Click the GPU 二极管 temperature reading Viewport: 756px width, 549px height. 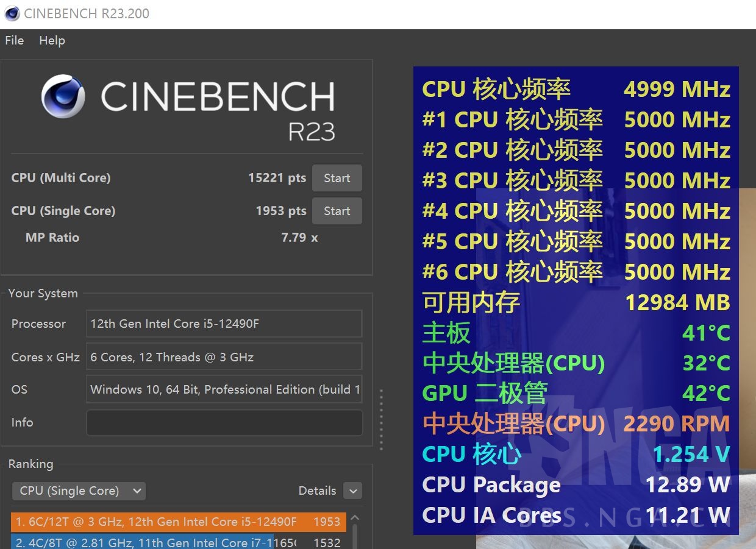[x=705, y=394]
